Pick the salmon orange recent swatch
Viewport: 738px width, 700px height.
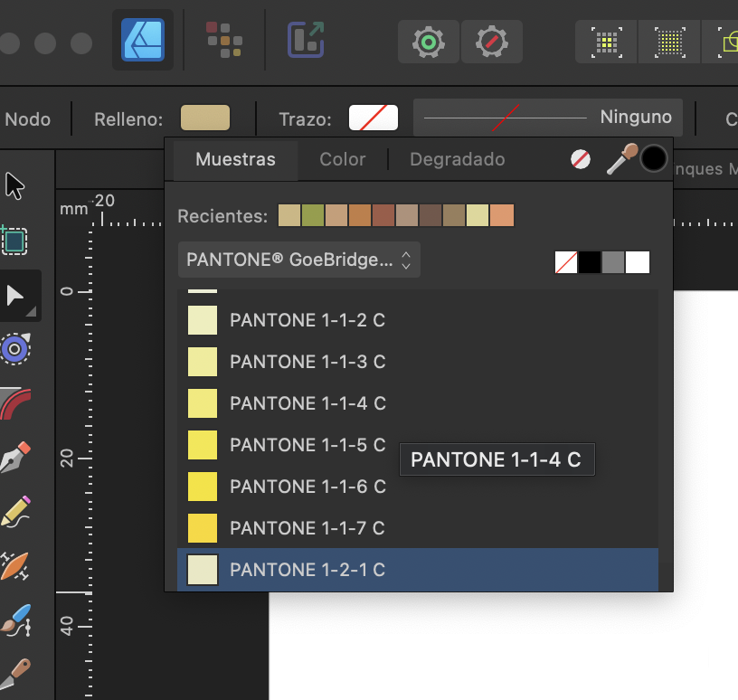[502, 215]
